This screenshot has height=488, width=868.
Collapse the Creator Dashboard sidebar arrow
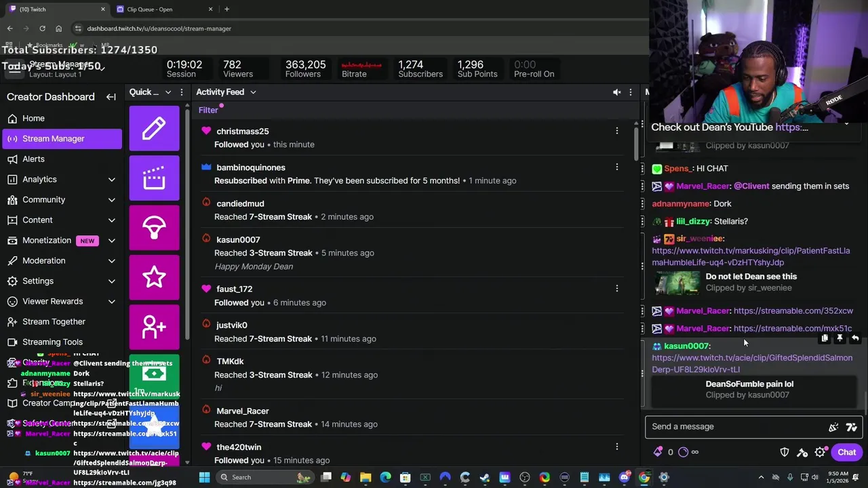pos(111,97)
